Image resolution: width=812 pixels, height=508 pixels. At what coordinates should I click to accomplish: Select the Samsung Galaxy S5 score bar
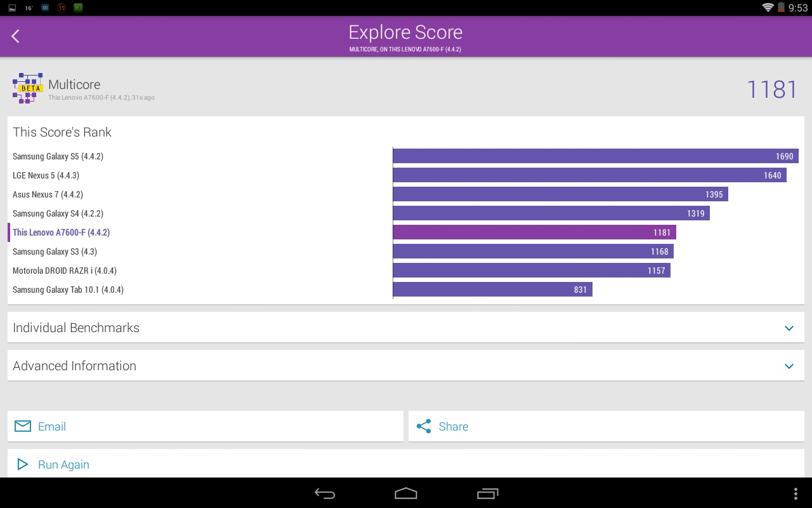tap(595, 156)
